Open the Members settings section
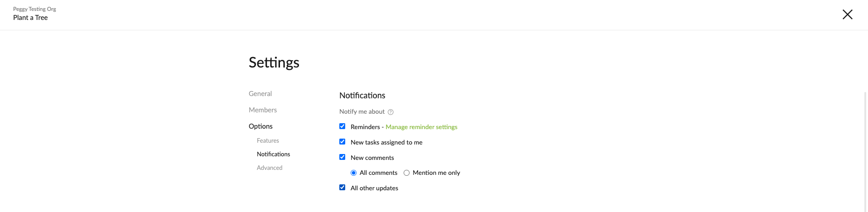Screen dimensions: 868x212 click(263, 110)
